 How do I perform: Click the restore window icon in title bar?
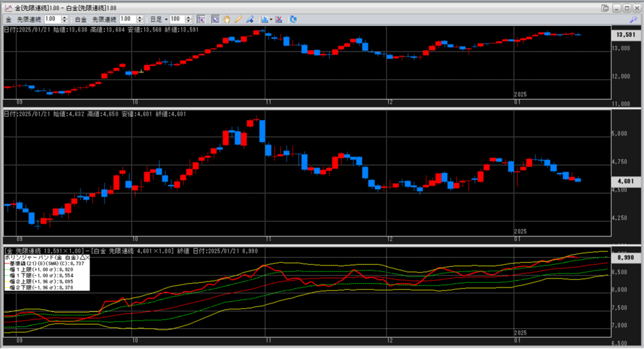(605, 7)
